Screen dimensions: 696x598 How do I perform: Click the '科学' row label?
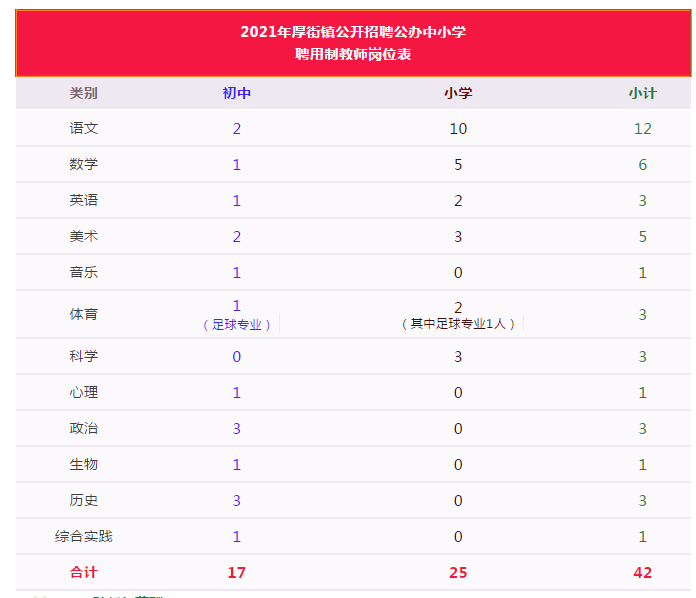83,356
